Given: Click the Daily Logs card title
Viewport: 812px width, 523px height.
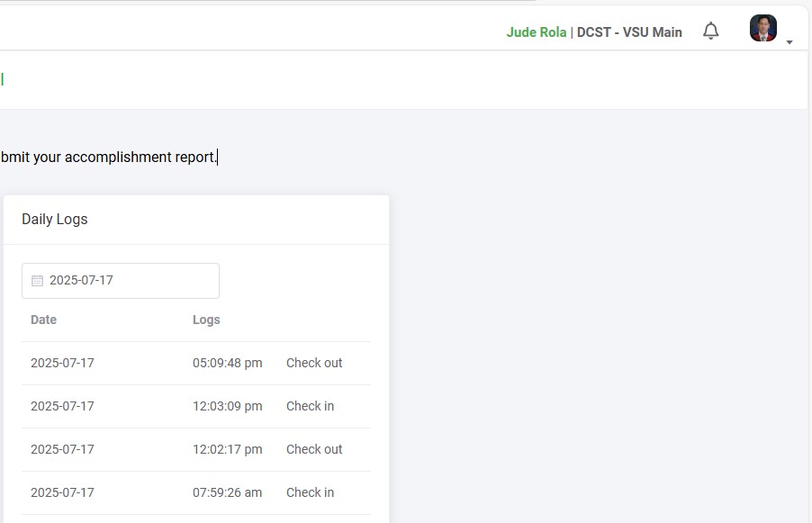Looking at the screenshot, I should (55, 219).
